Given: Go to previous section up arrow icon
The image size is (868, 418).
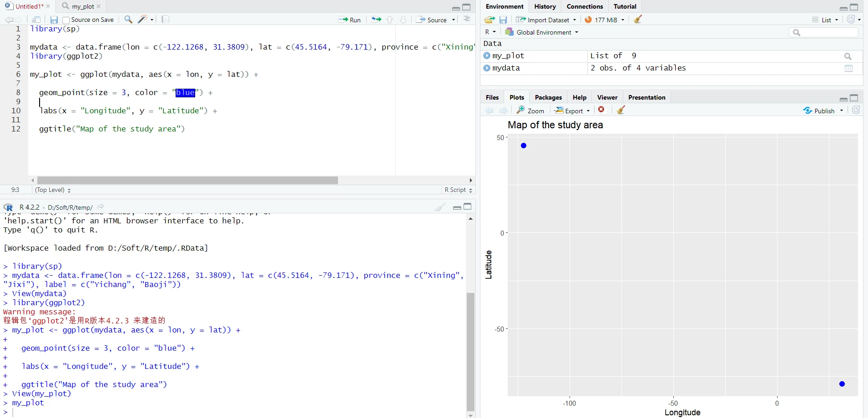Looking at the screenshot, I should 390,20.
